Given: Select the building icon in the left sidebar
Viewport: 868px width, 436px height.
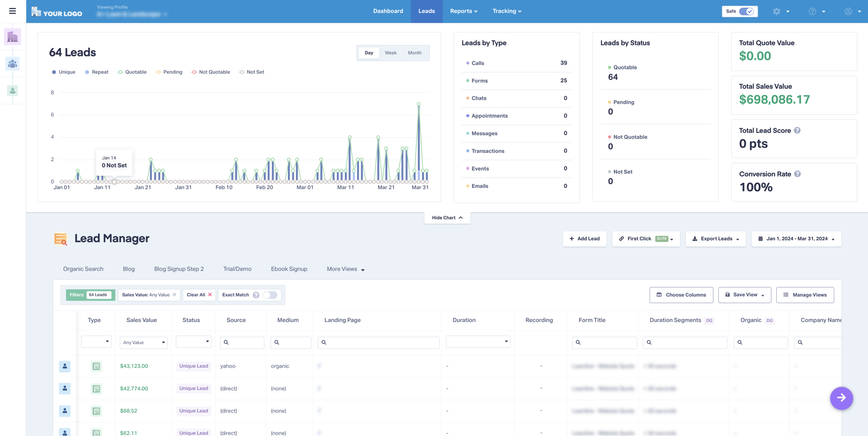Looking at the screenshot, I should pos(12,36).
